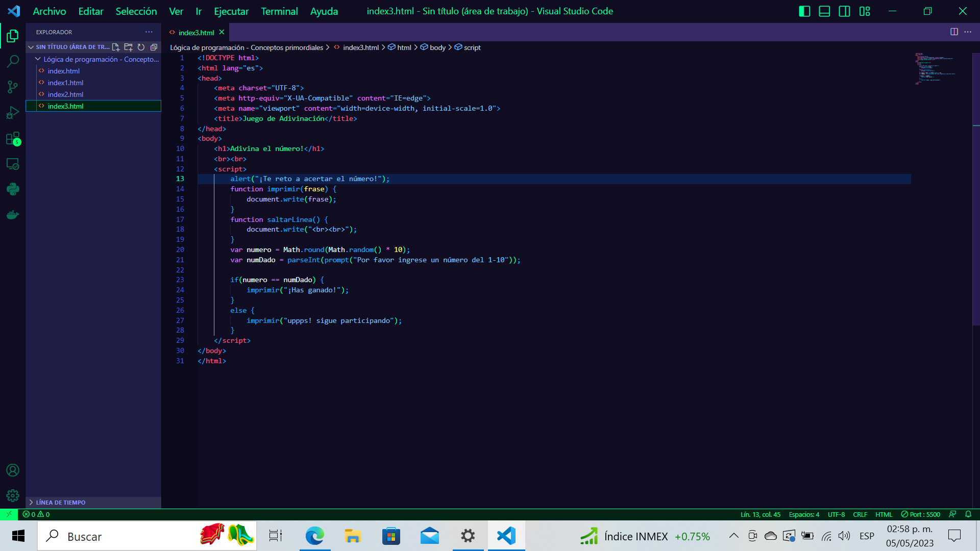Open Manage settings gear in activity bar
The image size is (980, 551).
13,495
